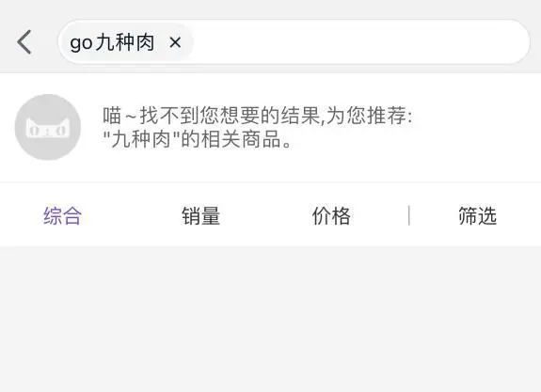Click the empty results area below tabs
The width and height of the screenshot is (541, 392).
[x=271, y=319]
